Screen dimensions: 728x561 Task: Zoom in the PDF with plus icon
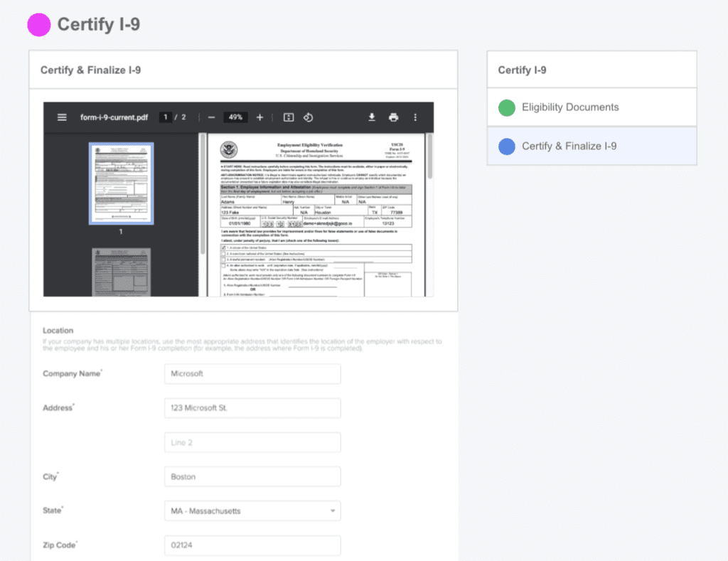coord(260,117)
